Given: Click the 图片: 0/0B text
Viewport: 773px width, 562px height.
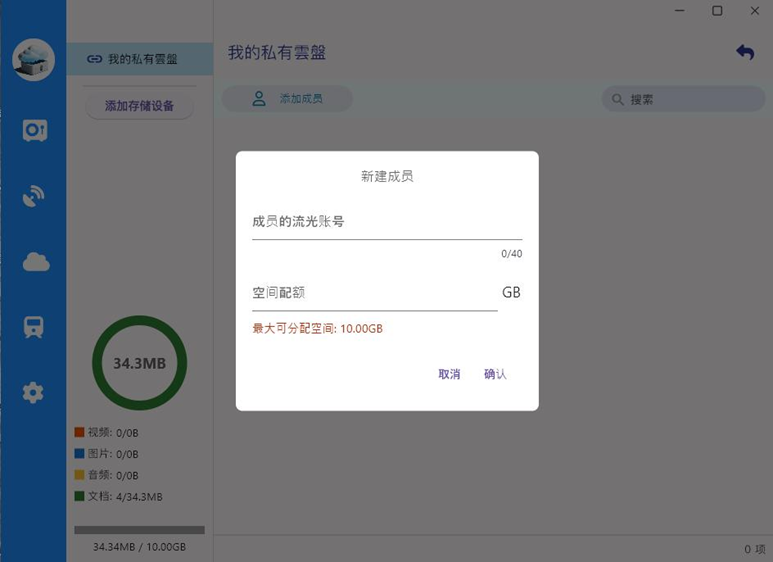Looking at the screenshot, I should [113, 454].
